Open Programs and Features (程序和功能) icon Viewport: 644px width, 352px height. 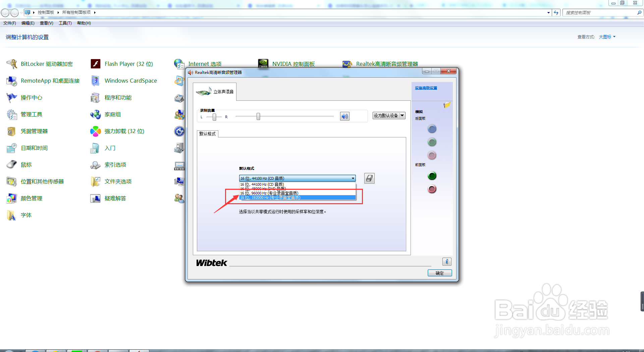tap(96, 97)
